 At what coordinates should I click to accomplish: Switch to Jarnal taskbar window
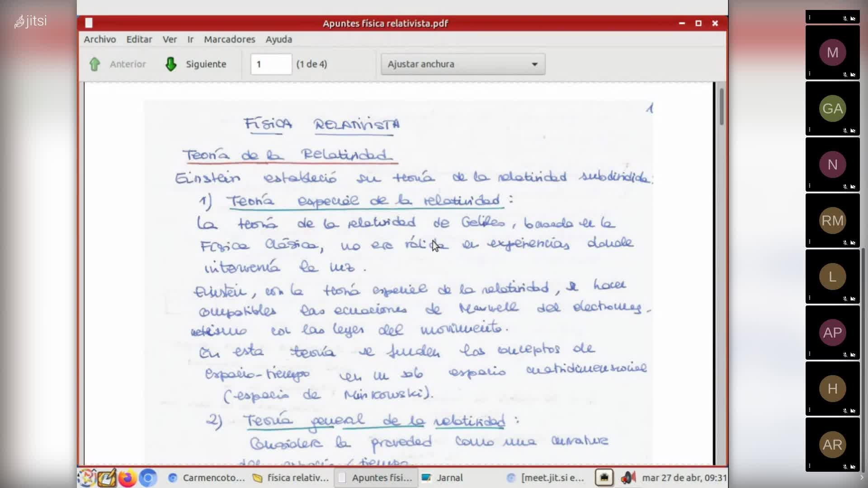click(442, 478)
